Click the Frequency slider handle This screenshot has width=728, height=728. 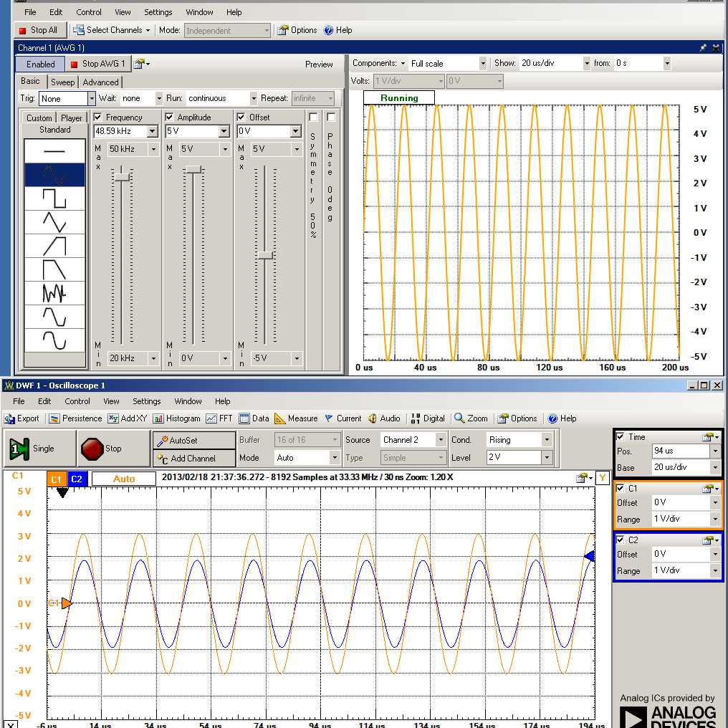pos(123,176)
